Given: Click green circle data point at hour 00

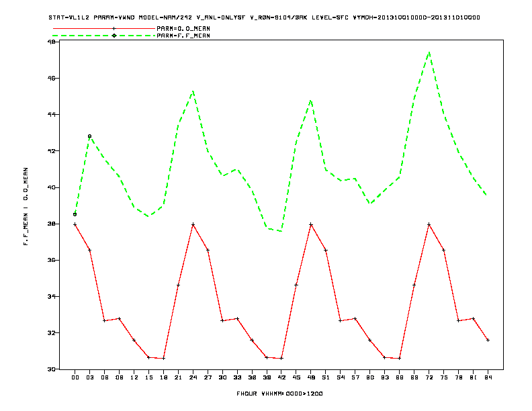Looking at the screenshot, I should [x=75, y=214].
